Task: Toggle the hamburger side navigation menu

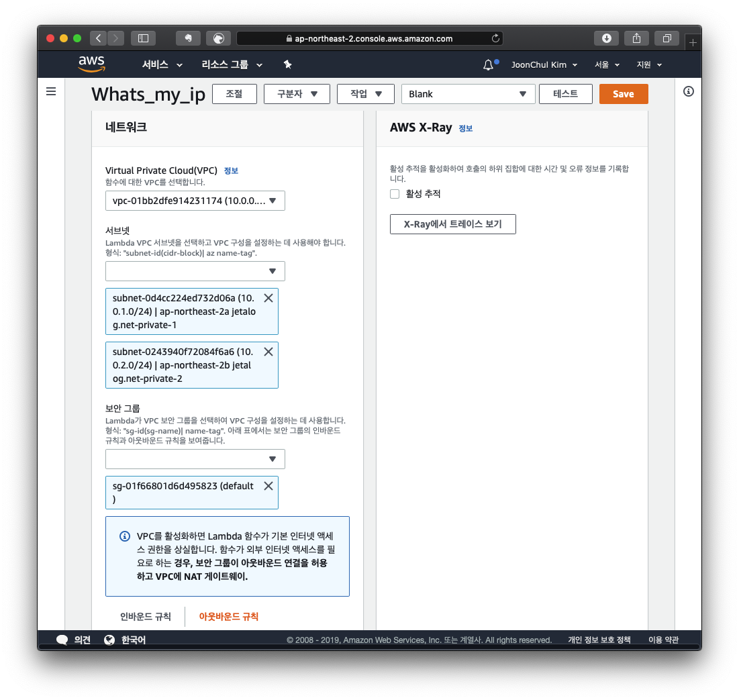Action: coord(51,91)
